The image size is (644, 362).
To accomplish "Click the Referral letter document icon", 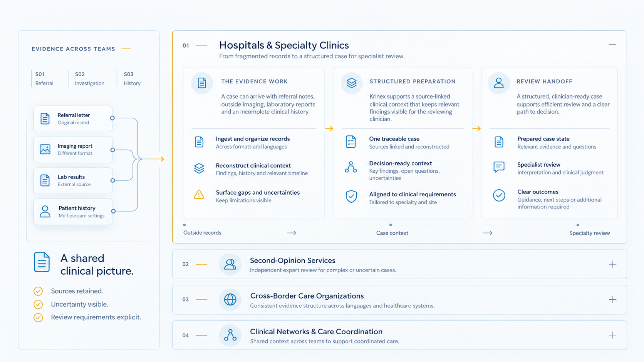I will tap(45, 118).
